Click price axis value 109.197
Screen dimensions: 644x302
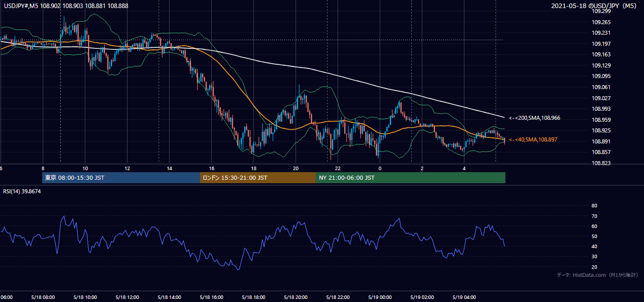point(601,44)
